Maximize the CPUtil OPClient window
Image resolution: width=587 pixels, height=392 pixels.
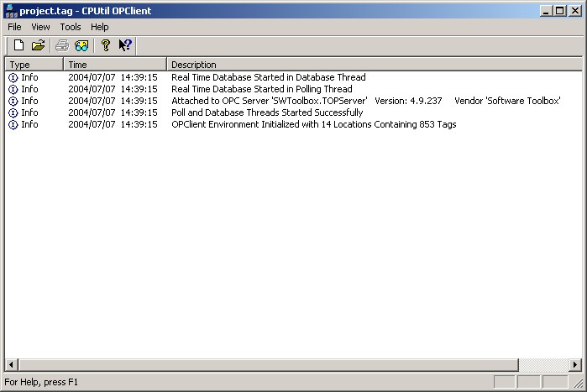[560, 11]
